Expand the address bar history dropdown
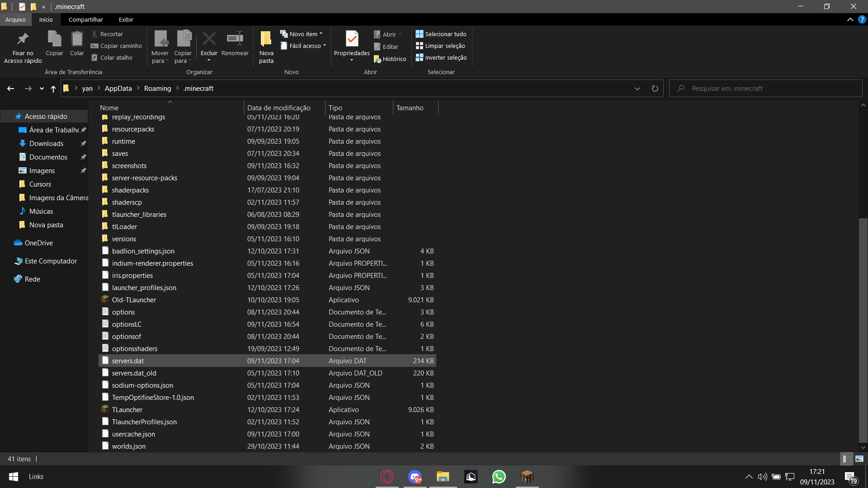 pyautogui.click(x=637, y=89)
